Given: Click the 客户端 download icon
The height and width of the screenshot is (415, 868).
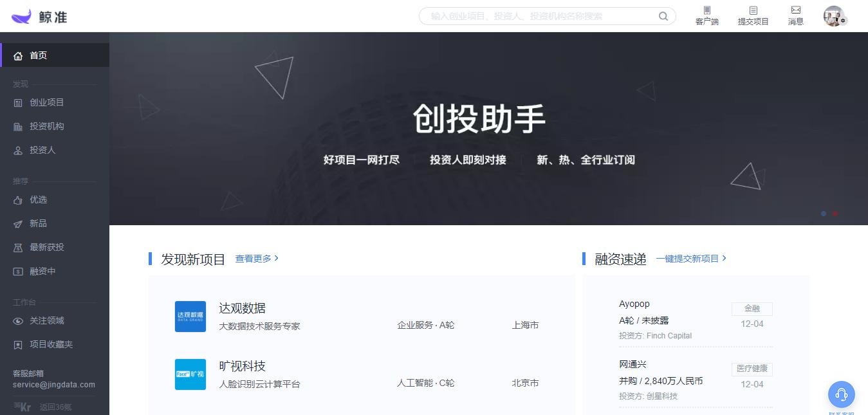Looking at the screenshot, I should (707, 15).
